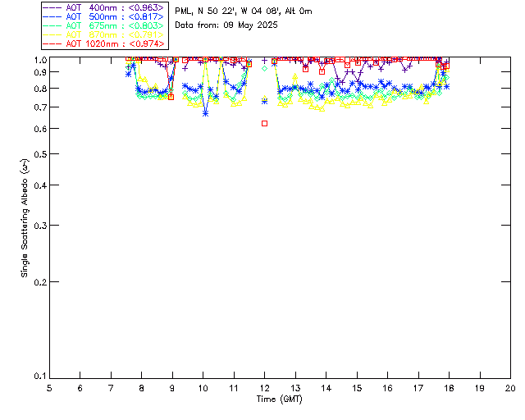Click the AOT 1020nm legend entry
This screenshot has height=420, width=525.
(103, 43)
